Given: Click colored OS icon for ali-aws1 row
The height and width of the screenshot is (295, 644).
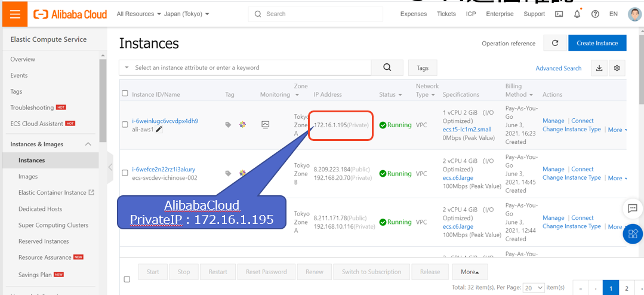Looking at the screenshot, I should pyautogui.click(x=243, y=124).
